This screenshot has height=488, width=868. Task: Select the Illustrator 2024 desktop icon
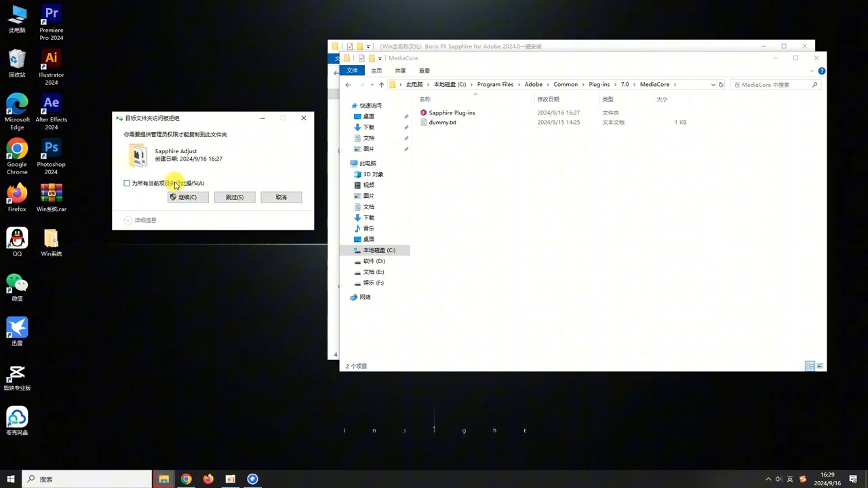point(51,67)
